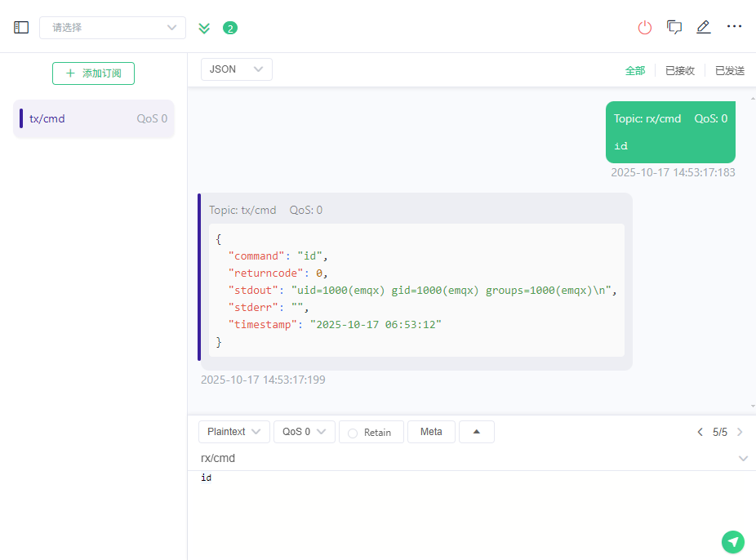Disconnect using the red power icon
The image size is (756, 560).
tap(645, 28)
